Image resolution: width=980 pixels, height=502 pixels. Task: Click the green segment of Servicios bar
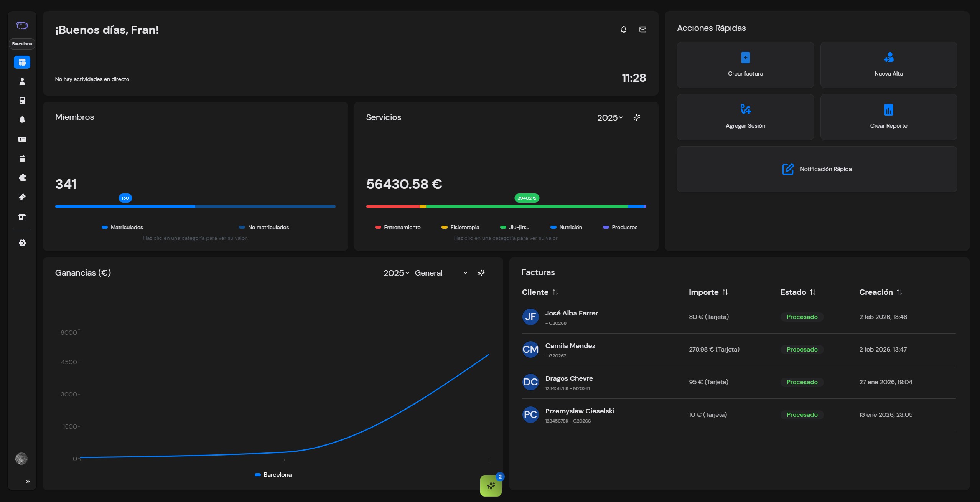(x=526, y=206)
